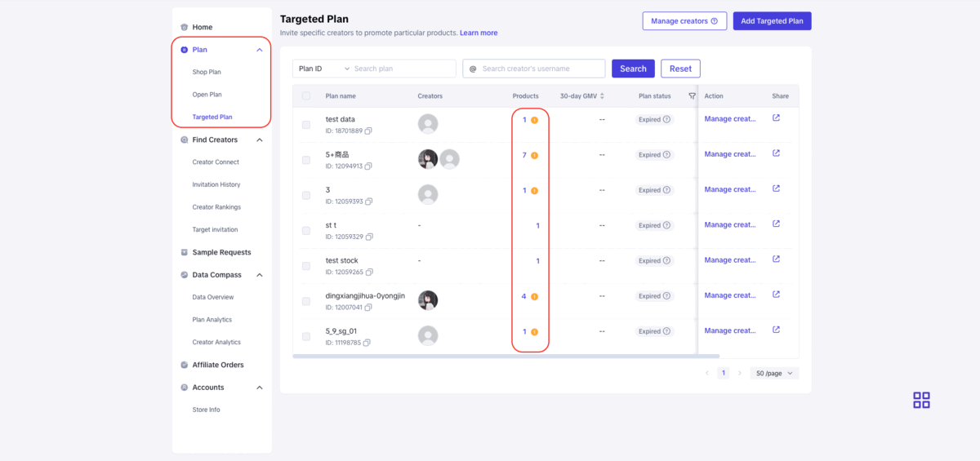Open the 50 /page size dropdown
980x461 pixels.
pos(774,373)
